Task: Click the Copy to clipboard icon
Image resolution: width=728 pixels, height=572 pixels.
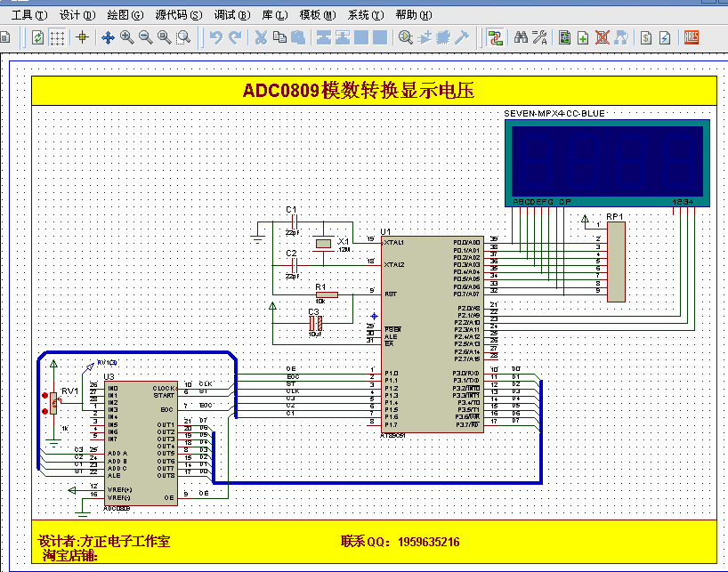Action: coord(279,37)
